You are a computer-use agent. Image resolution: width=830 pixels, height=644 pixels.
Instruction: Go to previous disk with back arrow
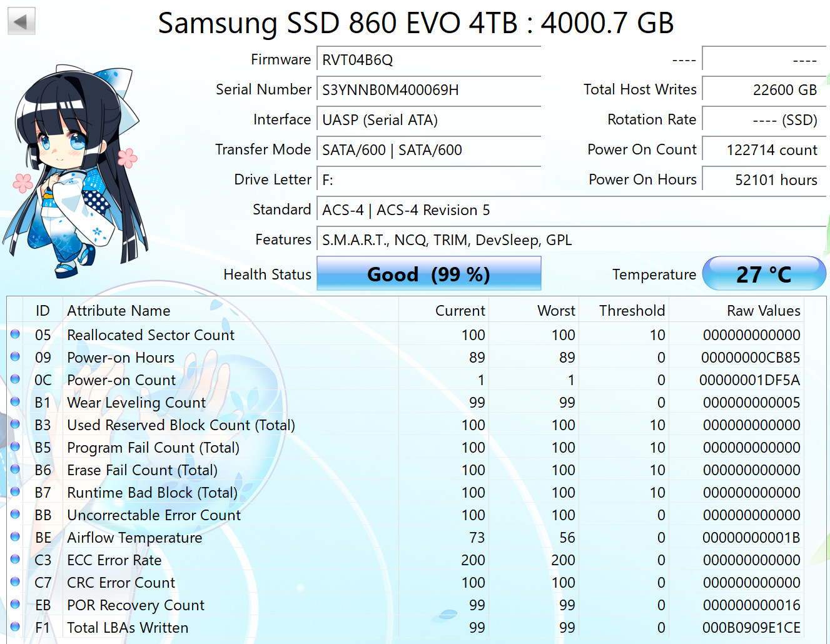[x=21, y=22]
